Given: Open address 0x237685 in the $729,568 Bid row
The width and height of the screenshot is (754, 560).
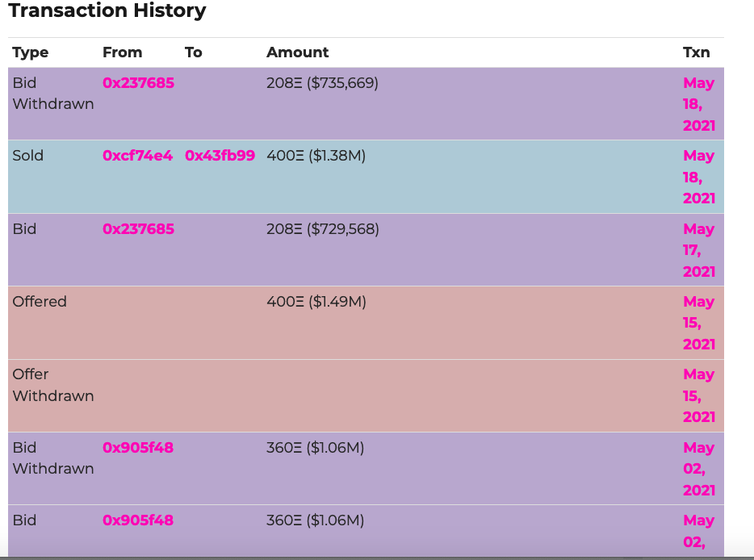Looking at the screenshot, I should pos(138,229).
